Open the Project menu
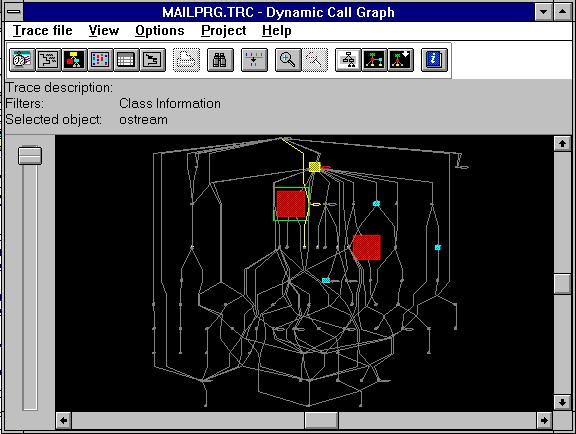The width and height of the screenshot is (576, 434). (223, 31)
